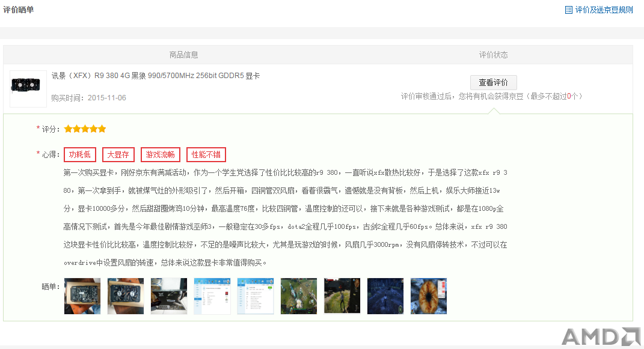The height and width of the screenshot is (349, 644).
Task: Select the 游戏流畅 tag
Action: 160,154
